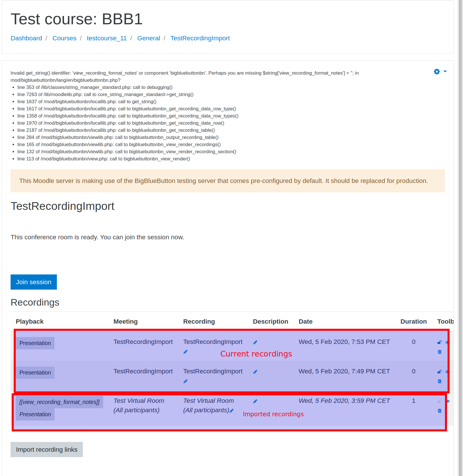The image size is (463, 476).
Task: Click the date 'Wed, 5 Feb 2020, 3:59 PM CET'
Action: pos(344,401)
